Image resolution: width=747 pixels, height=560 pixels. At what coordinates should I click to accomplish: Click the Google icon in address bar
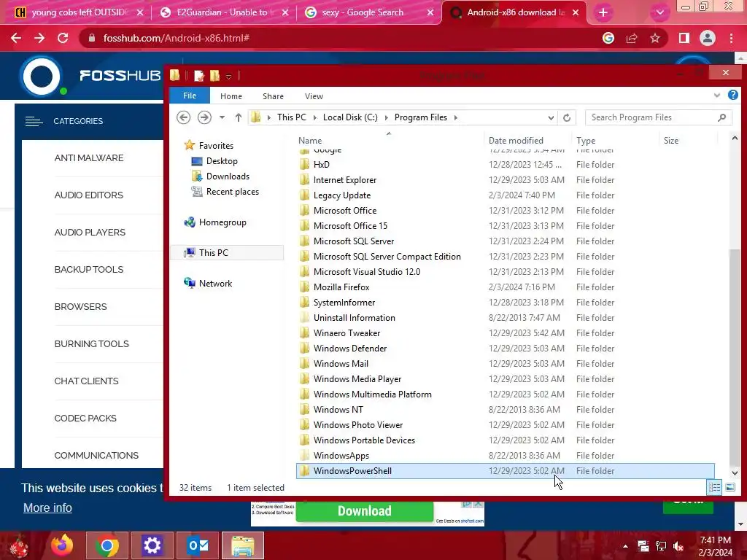[x=608, y=38]
